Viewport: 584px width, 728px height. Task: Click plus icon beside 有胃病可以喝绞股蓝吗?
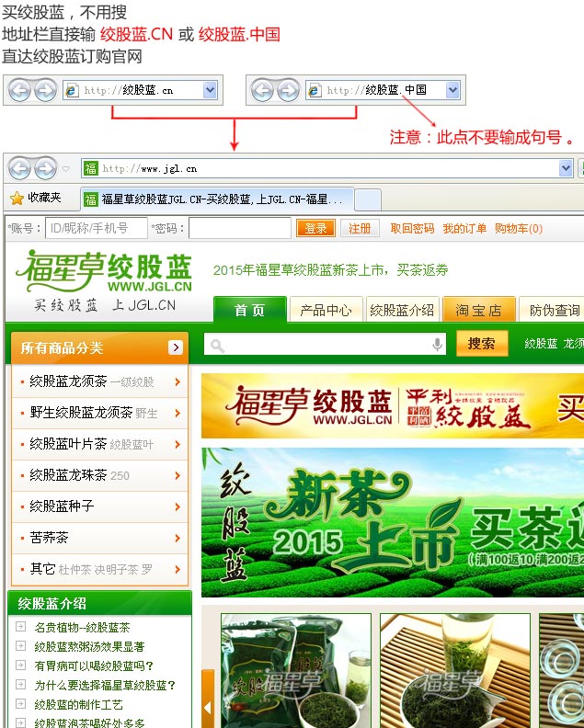(x=21, y=665)
